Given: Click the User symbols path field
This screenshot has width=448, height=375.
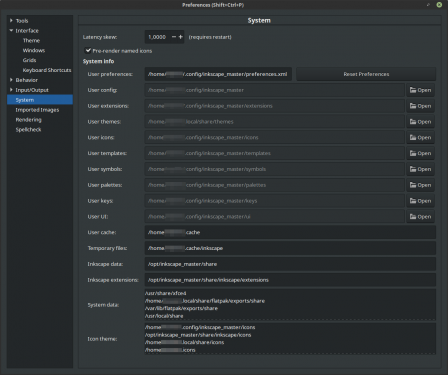Looking at the screenshot, I should (275, 169).
